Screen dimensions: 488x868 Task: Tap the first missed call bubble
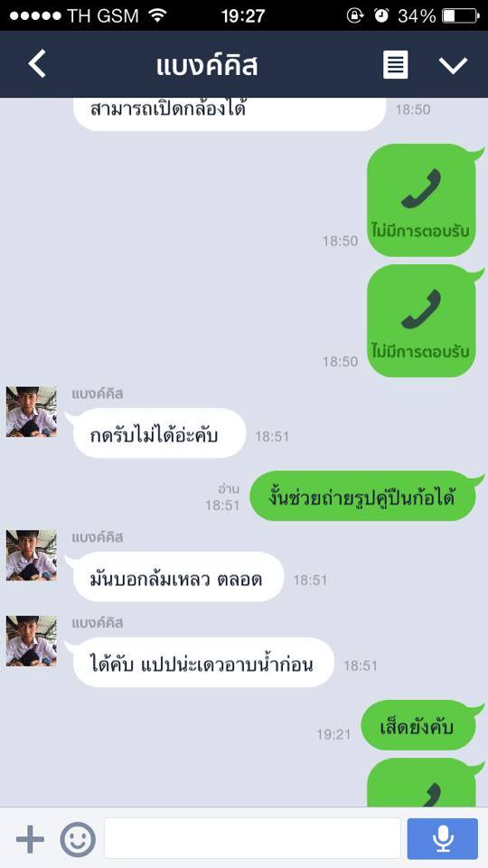422,200
